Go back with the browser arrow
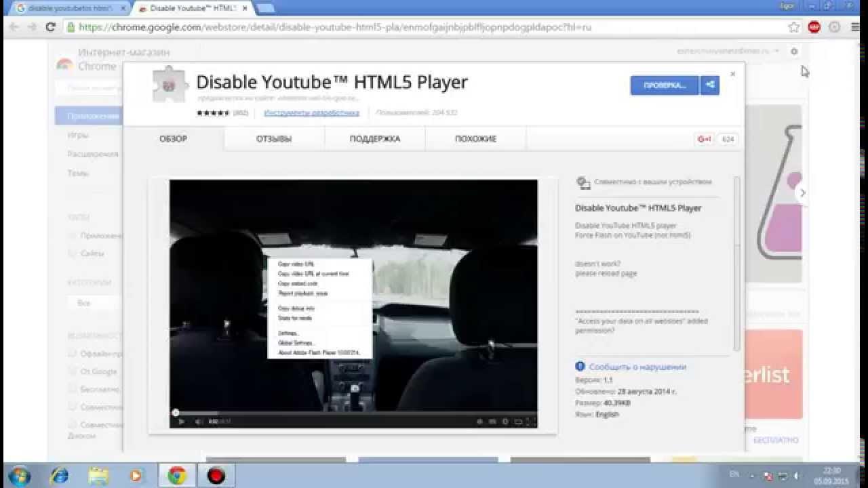Image resolution: width=868 pixels, height=488 pixels. [14, 27]
